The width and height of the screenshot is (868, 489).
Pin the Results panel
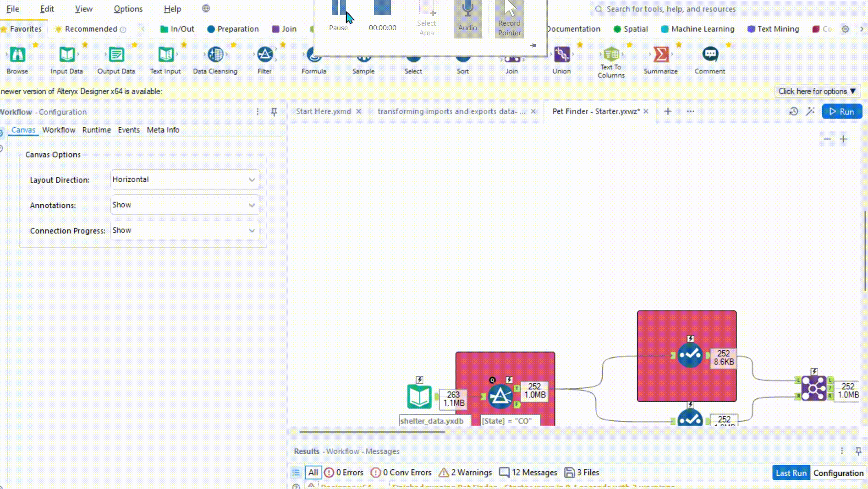pyautogui.click(x=858, y=451)
